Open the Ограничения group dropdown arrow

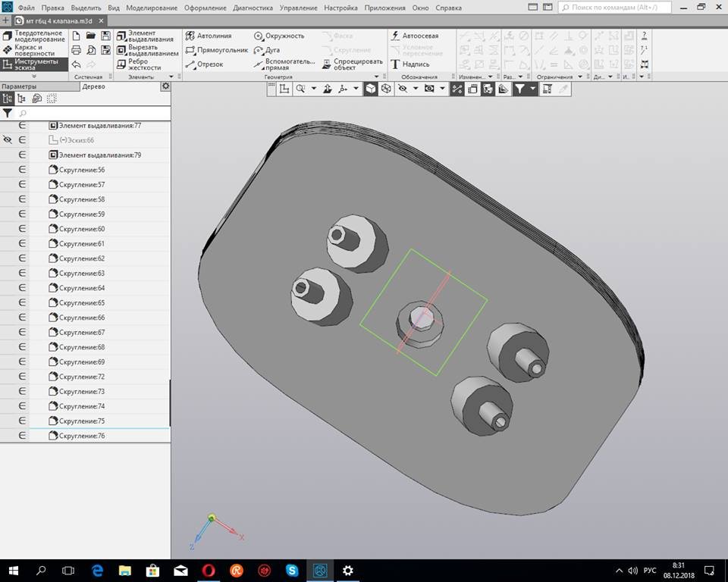[580, 77]
